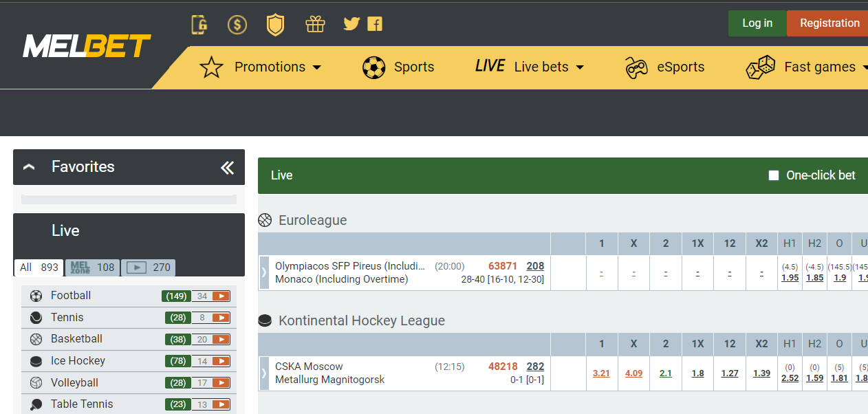Open the Twitter bird icon
Viewport: 868px width, 414px height.
pos(351,24)
